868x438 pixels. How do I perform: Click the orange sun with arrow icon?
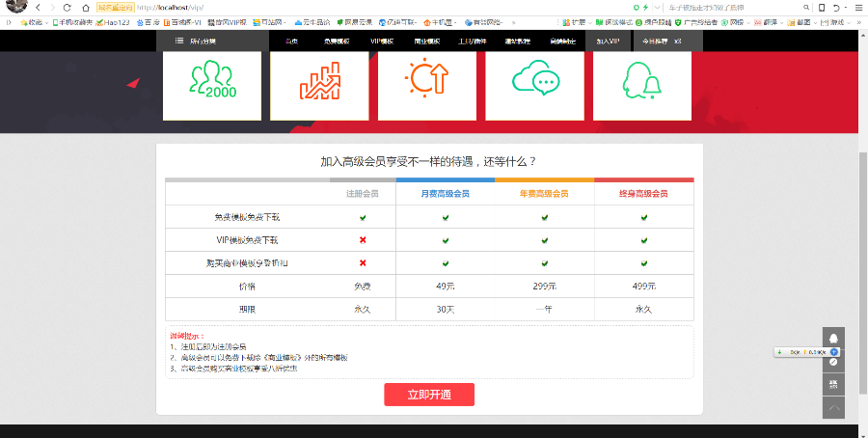coord(426,82)
